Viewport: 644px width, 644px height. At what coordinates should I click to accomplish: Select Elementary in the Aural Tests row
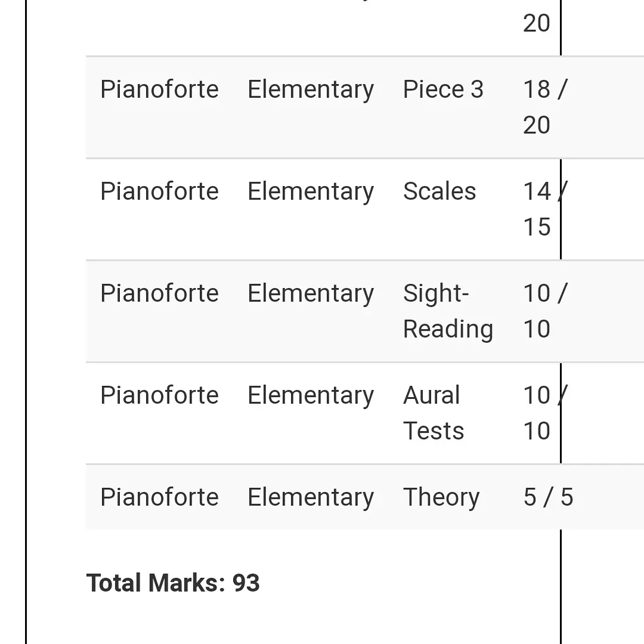point(311,396)
